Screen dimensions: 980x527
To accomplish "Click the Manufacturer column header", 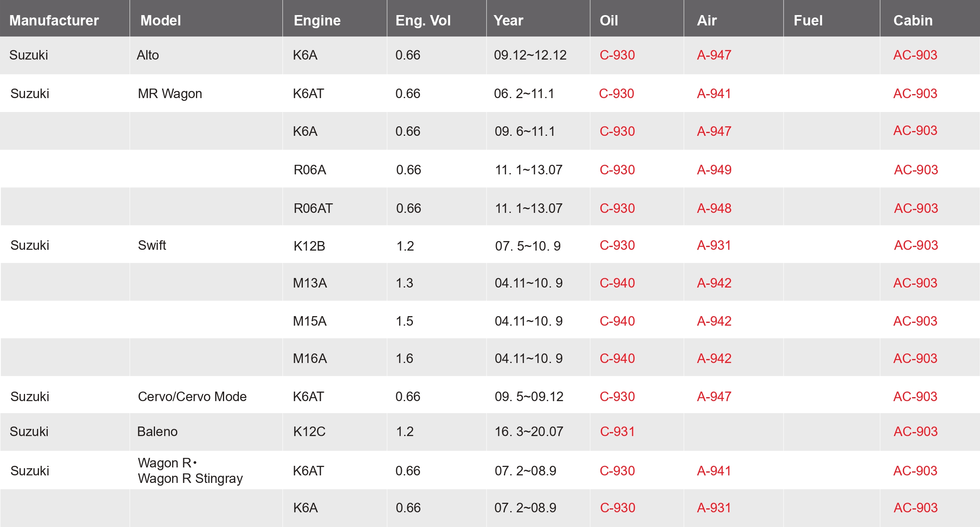I will (x=54, y=20).
